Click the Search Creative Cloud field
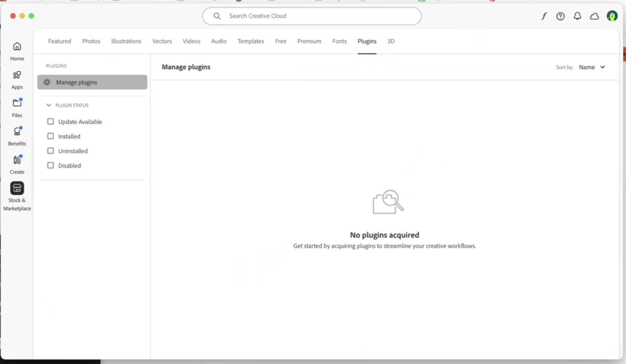 click(x=312, y=16)
